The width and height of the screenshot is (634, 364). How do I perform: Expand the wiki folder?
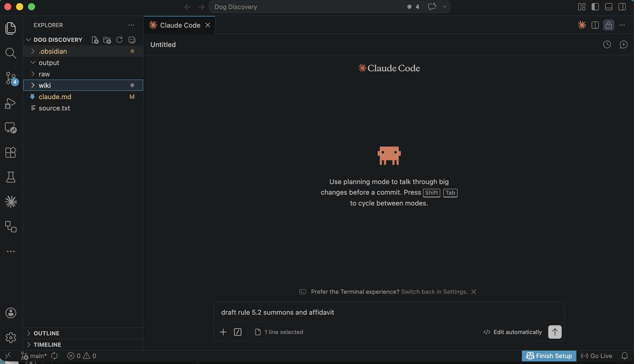[x=83, y=85]
